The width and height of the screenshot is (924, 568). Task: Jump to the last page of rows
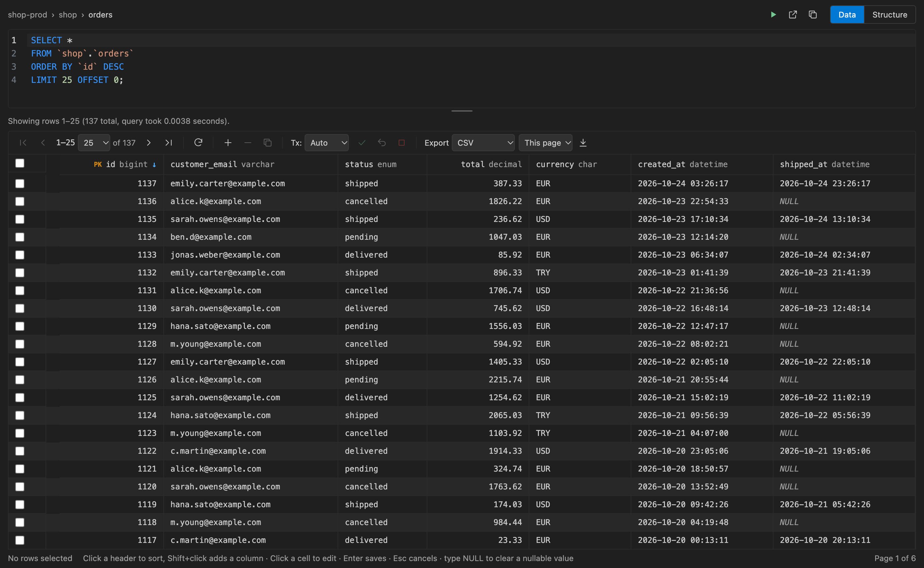[169, 143]
